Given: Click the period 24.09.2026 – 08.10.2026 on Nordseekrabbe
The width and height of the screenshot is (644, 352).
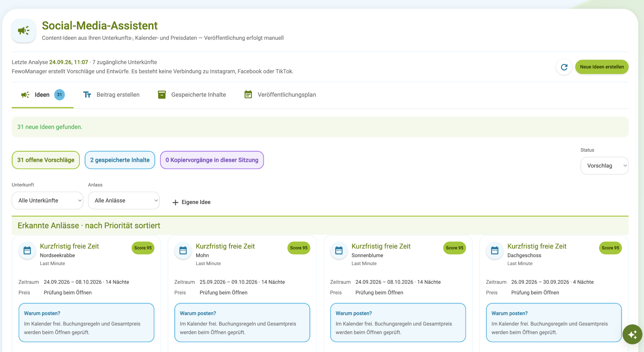Looking at the screenshot, I should point(86,282).
